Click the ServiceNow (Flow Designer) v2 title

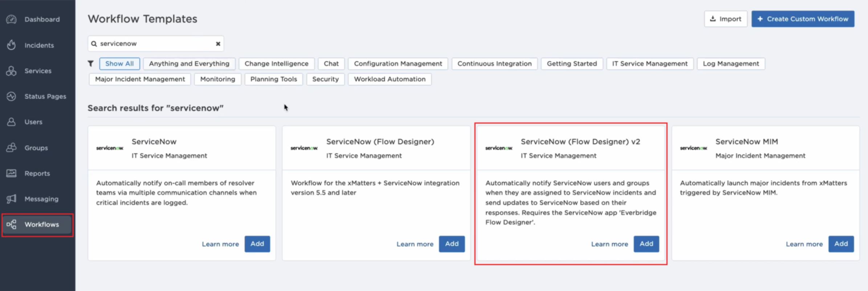[580, 142]
